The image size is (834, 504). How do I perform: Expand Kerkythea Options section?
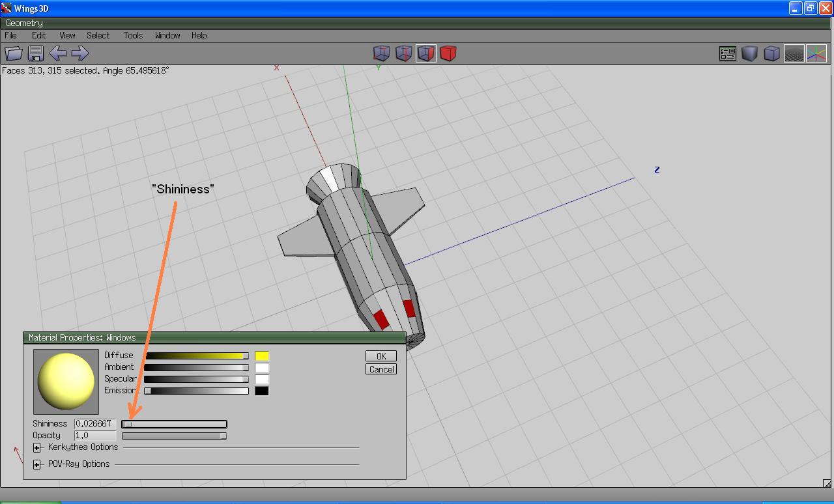click(37, 447)
